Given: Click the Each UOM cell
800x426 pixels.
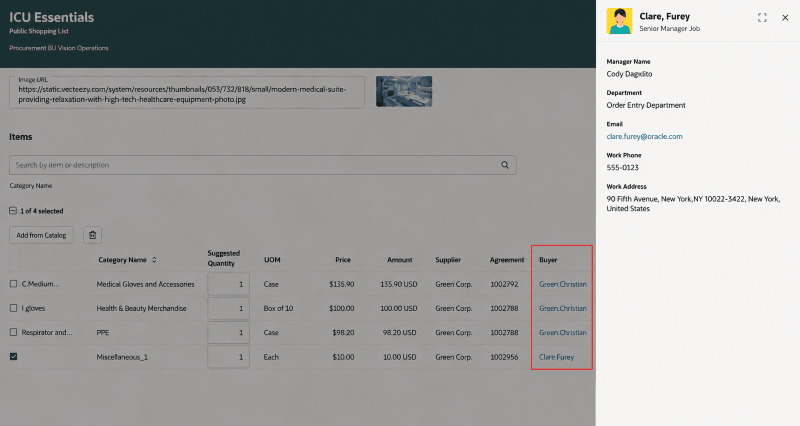Looking at the screenshot, I should 271,357.
